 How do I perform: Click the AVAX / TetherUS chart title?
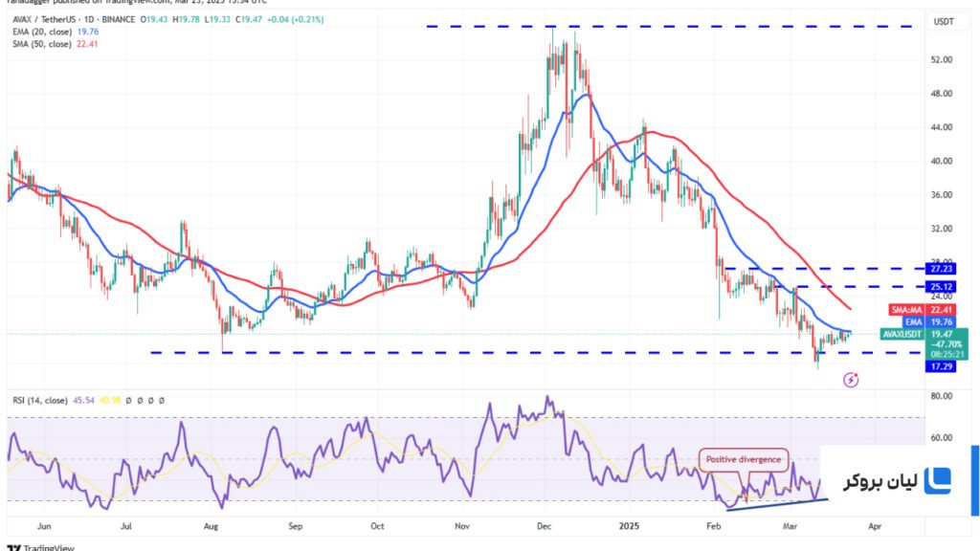pos(74,19)
